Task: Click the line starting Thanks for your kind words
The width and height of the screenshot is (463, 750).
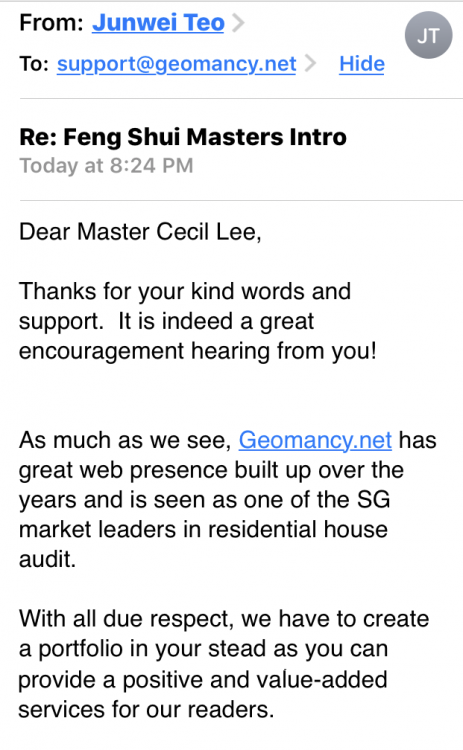Action: click(185, 291)
